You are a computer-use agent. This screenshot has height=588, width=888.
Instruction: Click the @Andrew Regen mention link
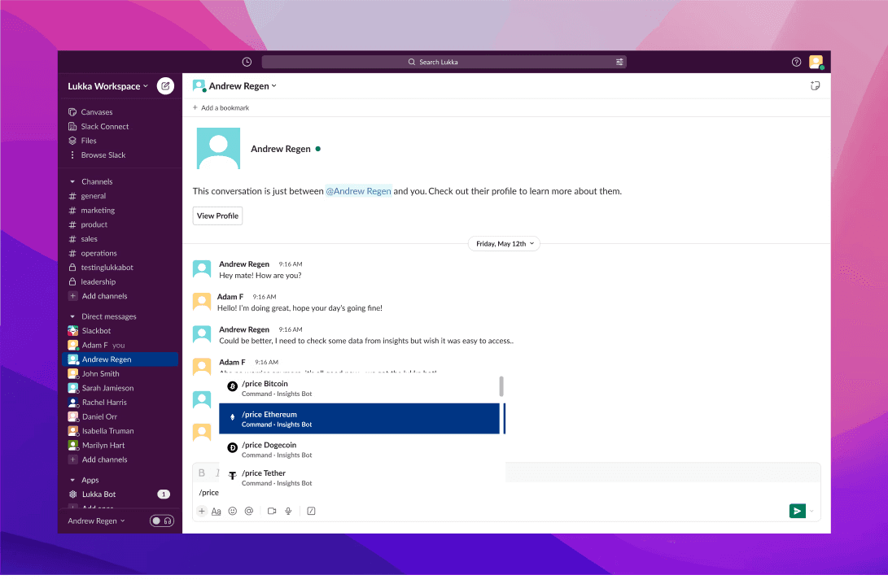[358, 191]
